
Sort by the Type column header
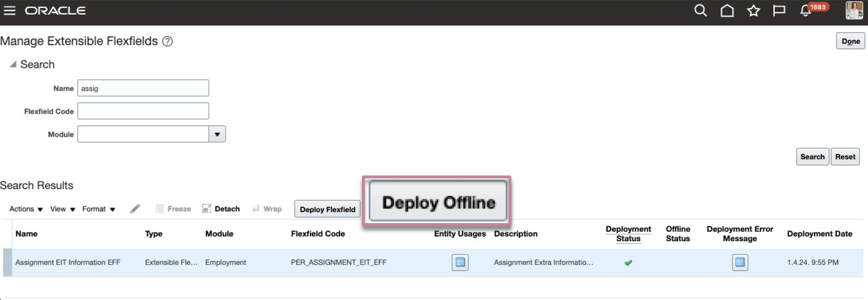[x=153, y=233]
